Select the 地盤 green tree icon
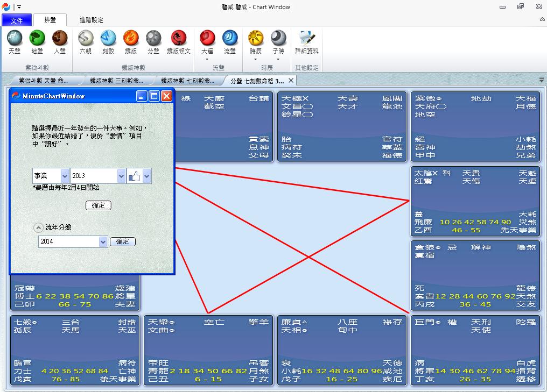The image size is (547, 392). coord(37,39)
